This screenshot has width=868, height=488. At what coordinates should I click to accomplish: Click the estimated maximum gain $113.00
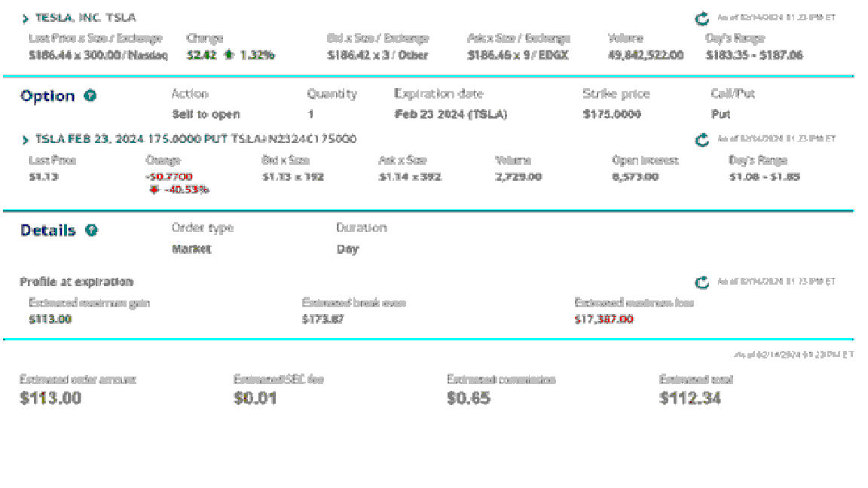[50, 319]
